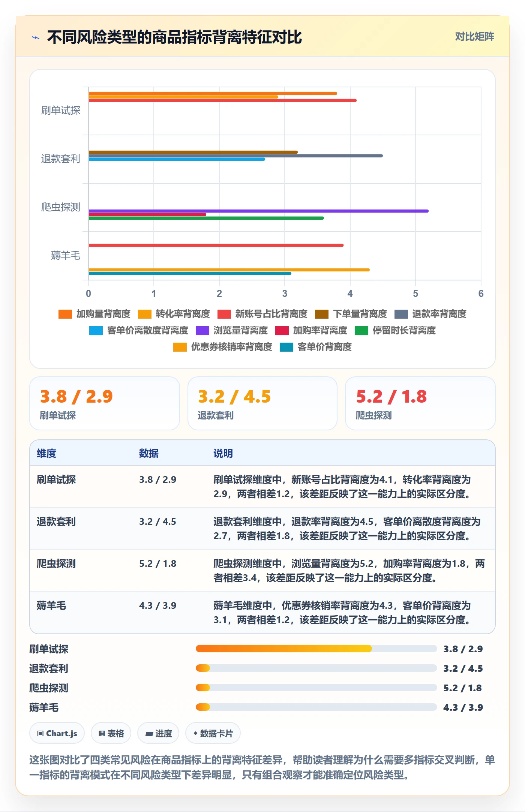
Task: Select the Chart.js tag chip
Action: [x=57, y=733]
